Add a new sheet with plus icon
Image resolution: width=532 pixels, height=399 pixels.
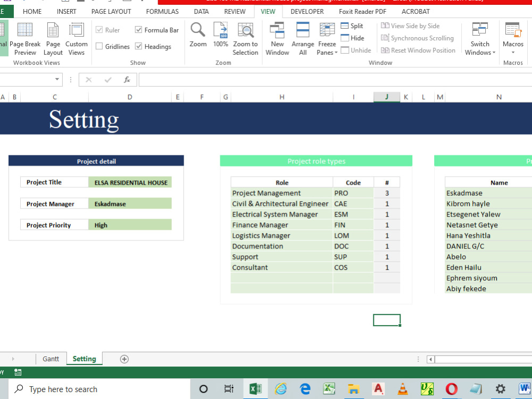point(124,359)
